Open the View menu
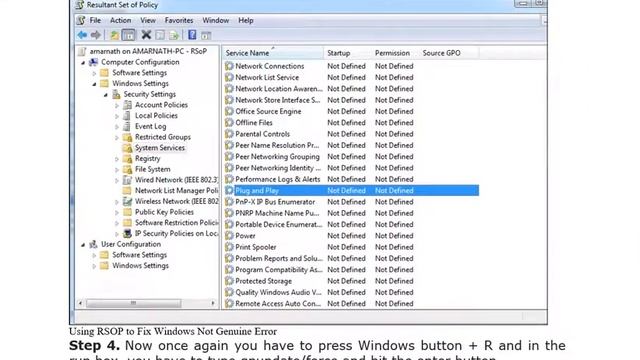Viewport: 640px width, 360px height. (148, 20)
